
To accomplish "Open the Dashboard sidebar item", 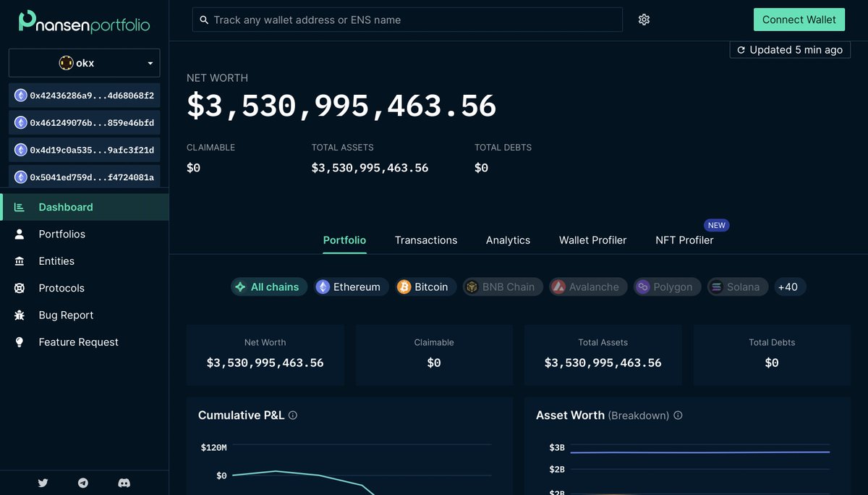I will click(85, 207).
